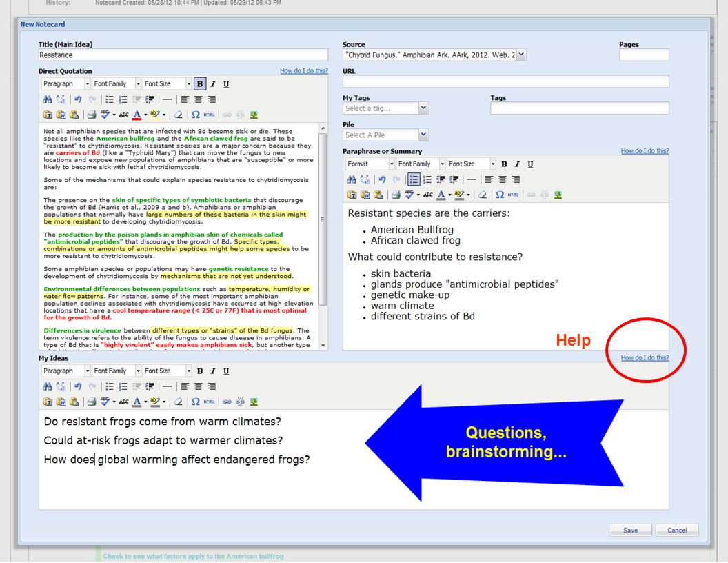
Task: Insert horizontal rule in Direct Quotation editor
Action: click(x=167, y=99)
